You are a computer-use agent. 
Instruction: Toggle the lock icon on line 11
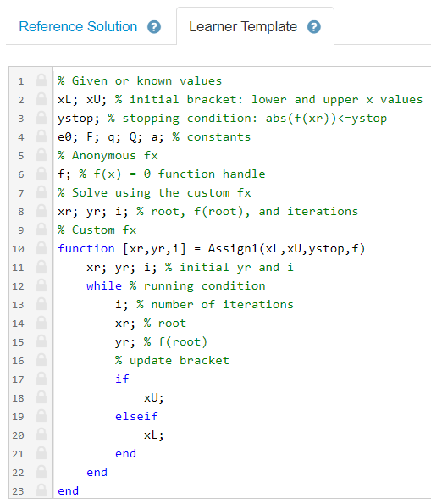(x=41, y=267)
